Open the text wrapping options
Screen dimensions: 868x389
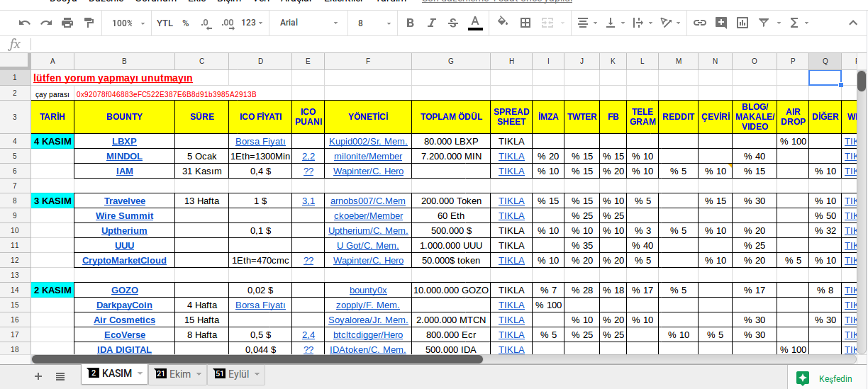[641, 23]
